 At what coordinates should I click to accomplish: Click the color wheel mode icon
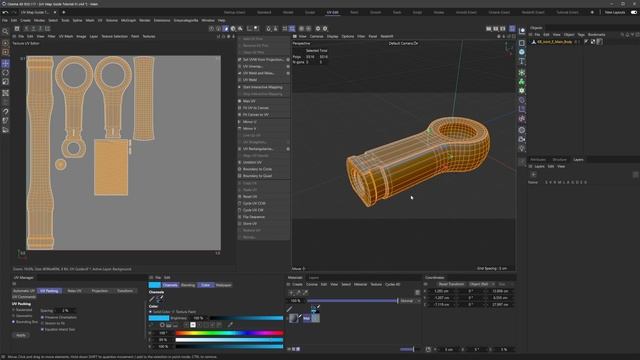[x=162, y=325]
